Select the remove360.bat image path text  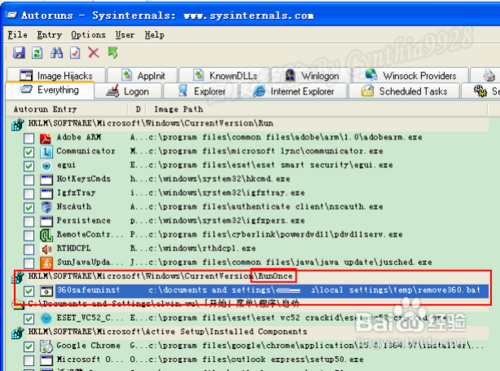(x=315, y=290)
